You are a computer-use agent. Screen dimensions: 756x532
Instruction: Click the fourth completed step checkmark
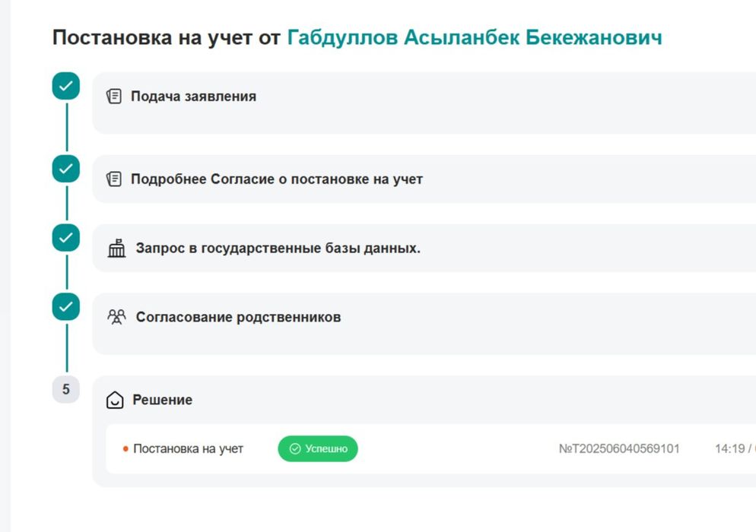pos(66,306)
